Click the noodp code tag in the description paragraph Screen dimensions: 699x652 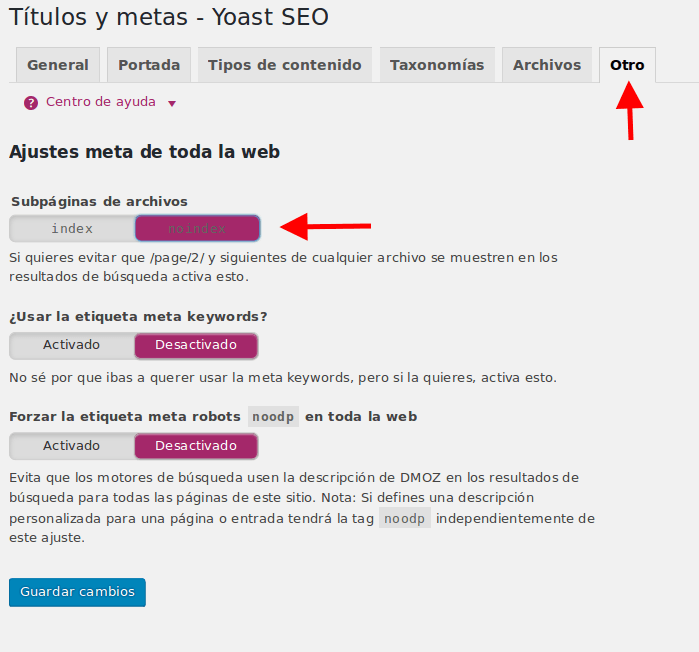point(405,518)
